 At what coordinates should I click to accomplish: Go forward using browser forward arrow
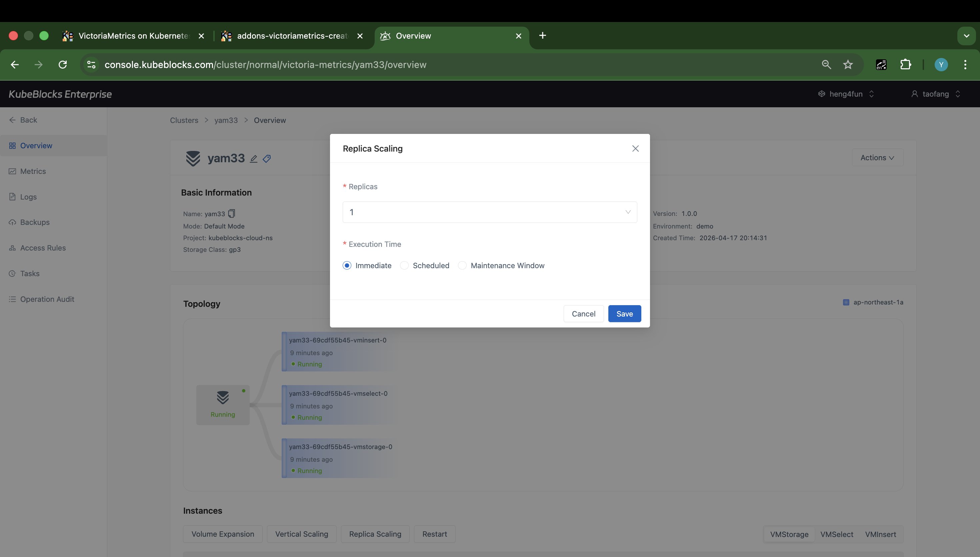tap(38, 65)
